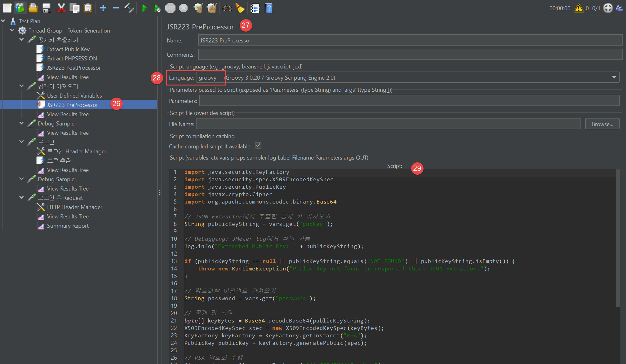Click the Save test plan floppy icon

point(46,8)
